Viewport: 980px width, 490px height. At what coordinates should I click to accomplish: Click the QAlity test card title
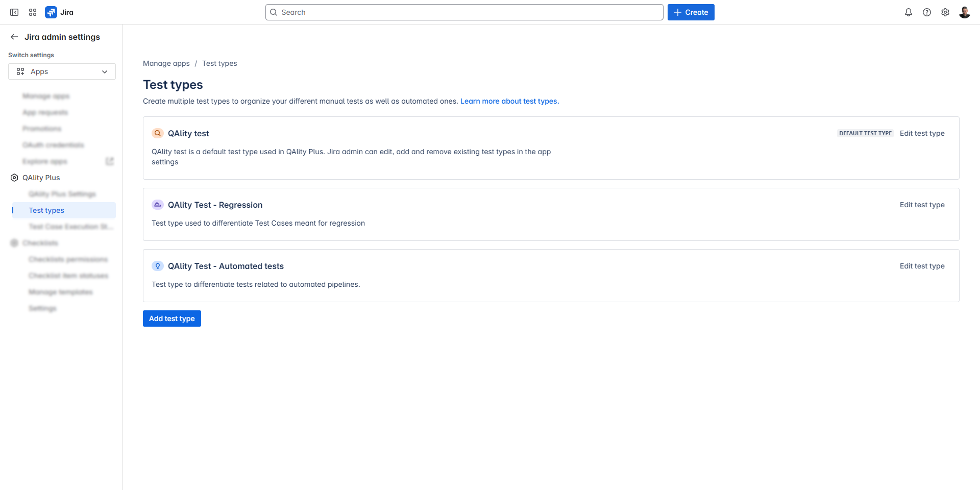pos(188,133)
